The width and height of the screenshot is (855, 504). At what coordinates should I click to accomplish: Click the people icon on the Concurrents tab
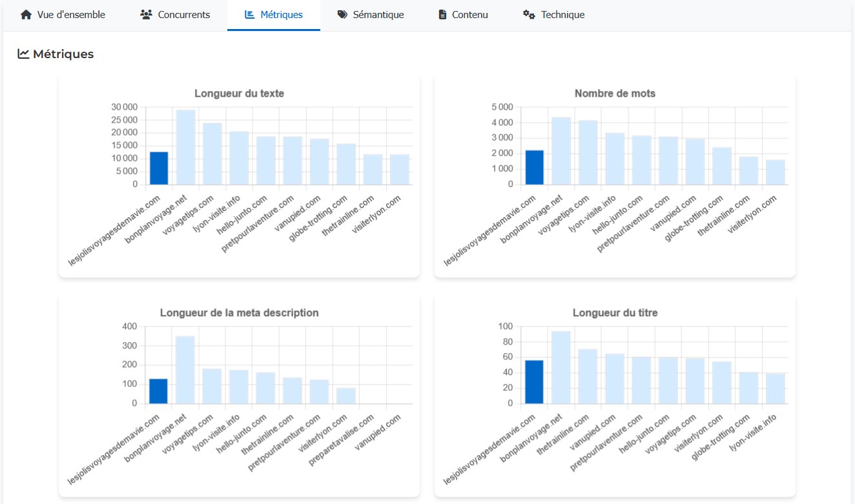point(147,14)
